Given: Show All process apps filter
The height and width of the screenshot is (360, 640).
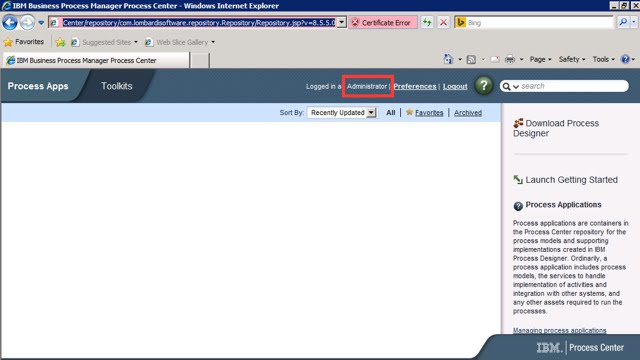Looking at the screenshot, I should [391, 113].
